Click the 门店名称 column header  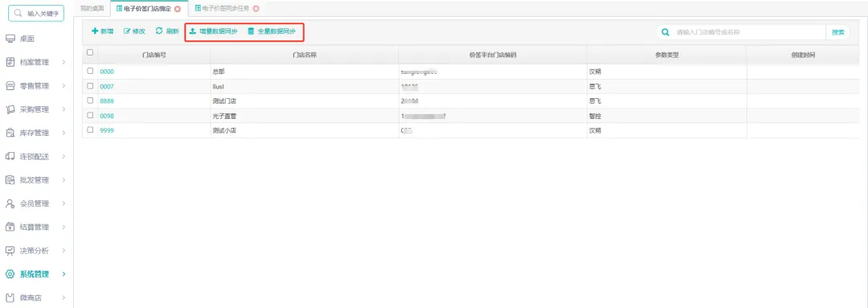click(304, 55)
